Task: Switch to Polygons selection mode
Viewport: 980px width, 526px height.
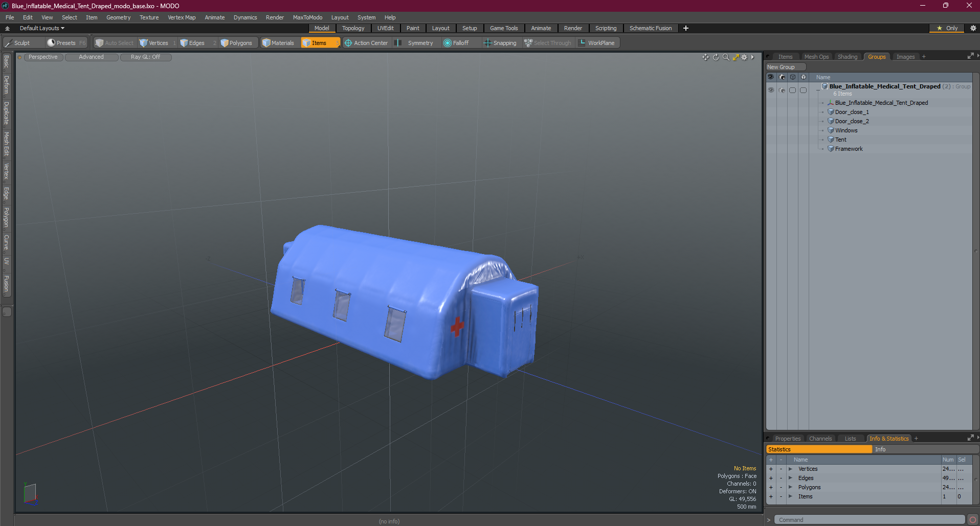Action: point(237,43)
